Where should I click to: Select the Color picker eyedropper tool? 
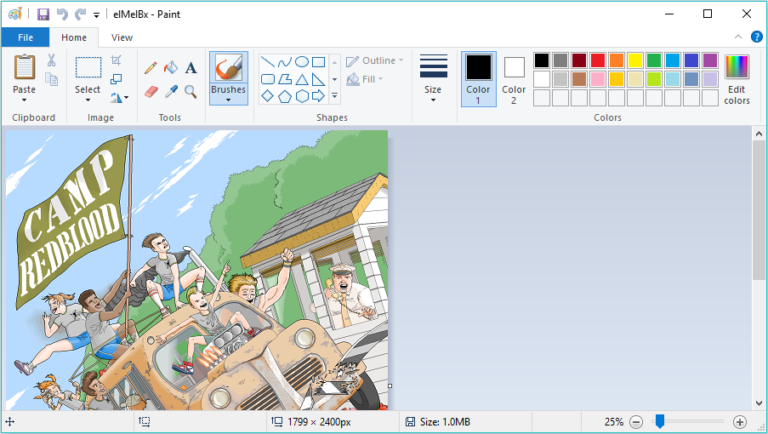(171, 92)
